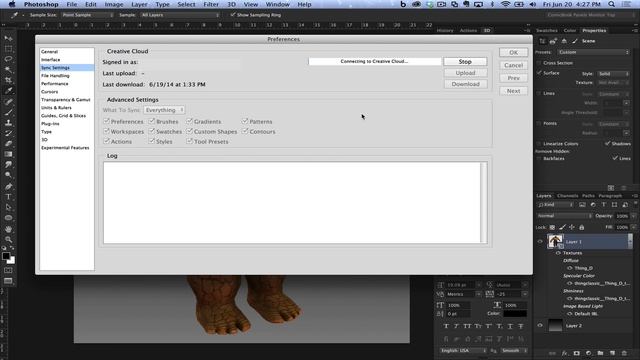Click the Delete layer trash icon
640x360 pixels.
point(624,353)
